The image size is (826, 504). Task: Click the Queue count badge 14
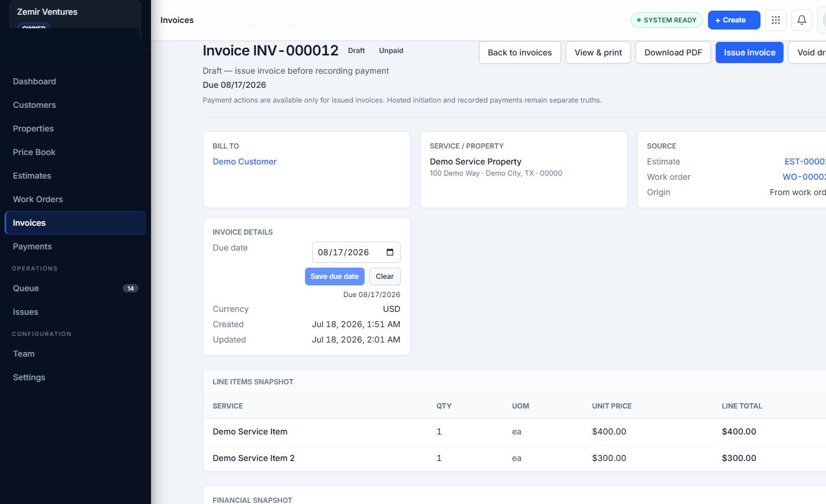(x=130, y=288)
